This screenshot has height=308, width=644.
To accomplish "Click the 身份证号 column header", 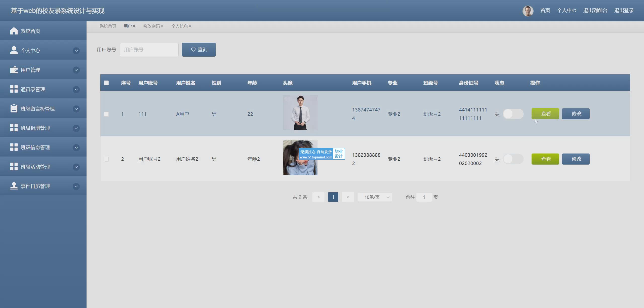I will pyautogui.click(x=468, y=83).
